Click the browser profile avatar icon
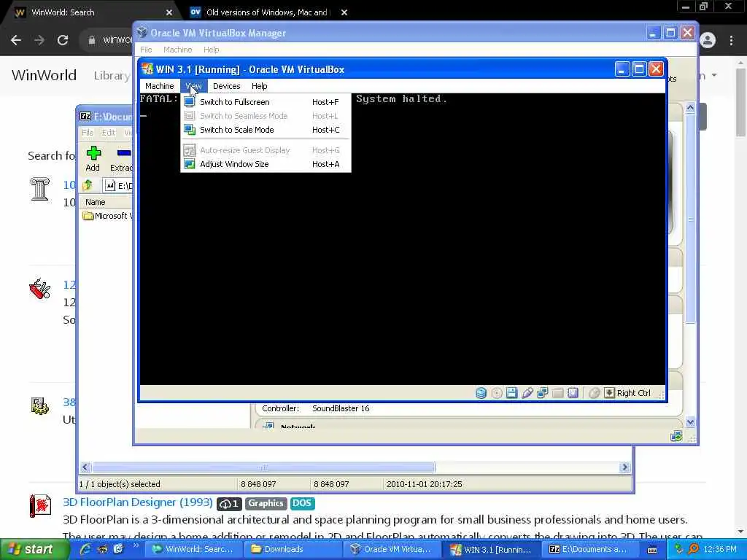The image size is (747, 560). pos(708,40)
